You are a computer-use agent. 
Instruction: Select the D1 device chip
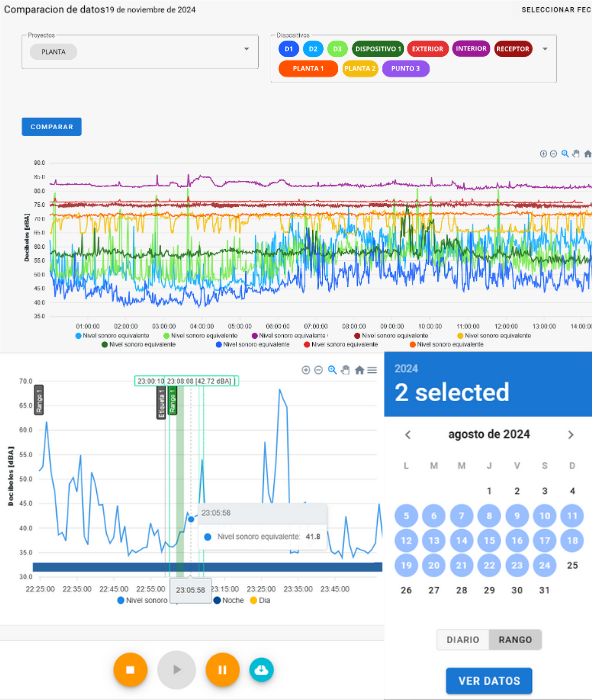(289, 49)
